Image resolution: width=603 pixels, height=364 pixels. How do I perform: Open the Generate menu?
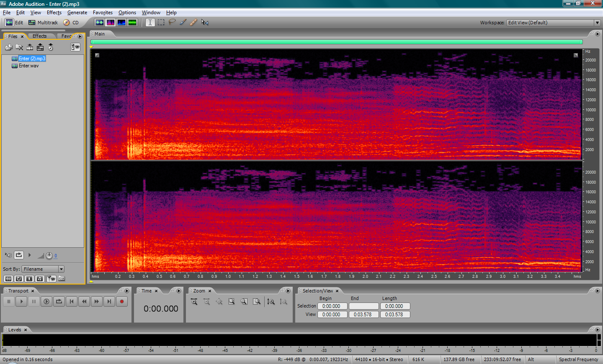(x=77, y=13)
